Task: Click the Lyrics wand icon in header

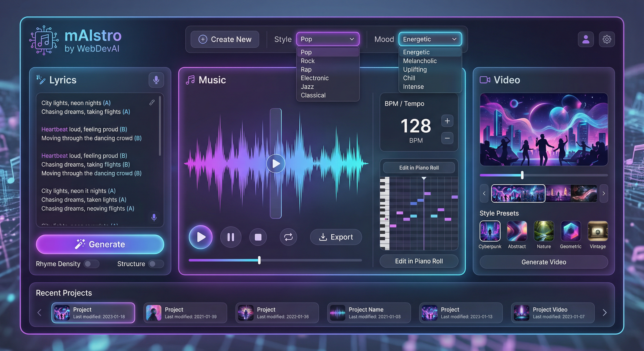Action: pyautogui.click(x=41, y=80)
